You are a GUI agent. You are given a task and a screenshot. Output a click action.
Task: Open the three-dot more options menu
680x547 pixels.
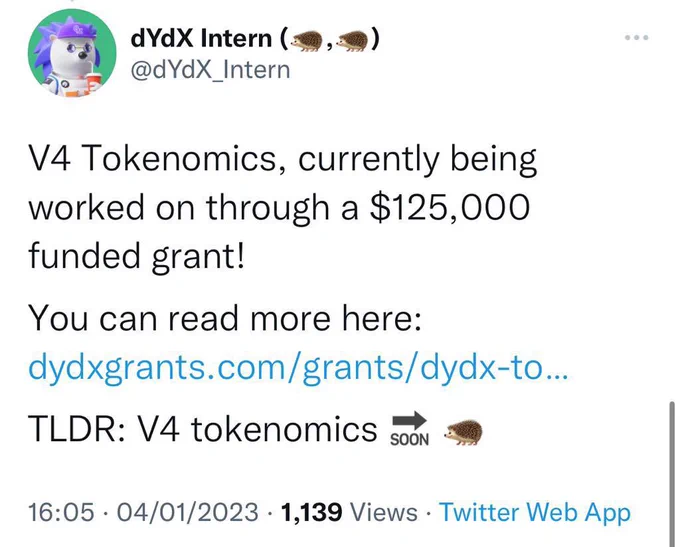[637, 37]
